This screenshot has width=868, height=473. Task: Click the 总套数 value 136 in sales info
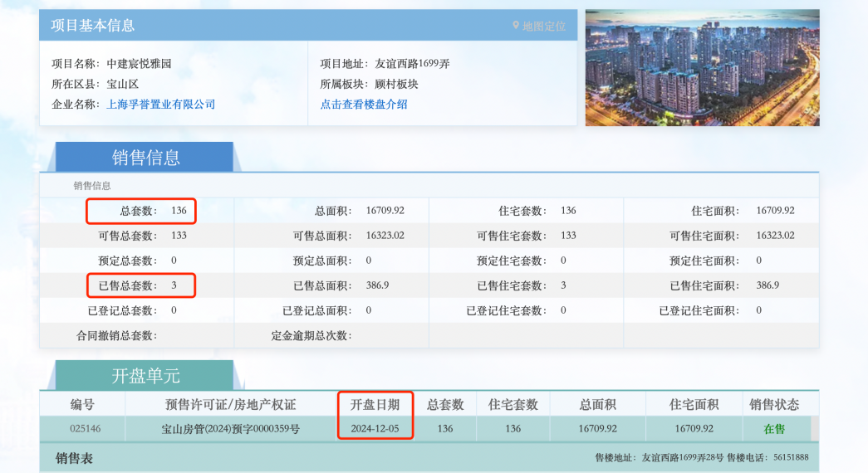tap(179, 210)
